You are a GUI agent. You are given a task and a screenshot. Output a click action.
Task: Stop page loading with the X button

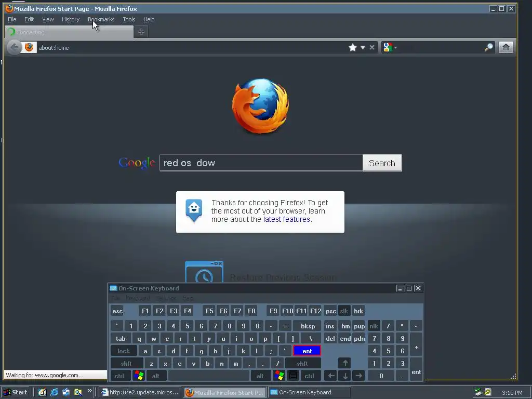tap(372, 47)
